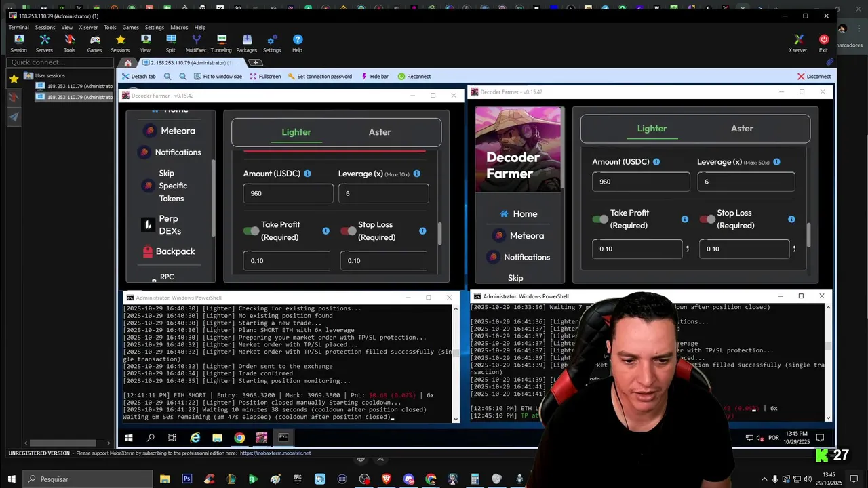Viewport: 868px width, 488px height.
Task: Click the MultiExec toolbar icon
Action: pyautogui.click(x=196, y=43)
